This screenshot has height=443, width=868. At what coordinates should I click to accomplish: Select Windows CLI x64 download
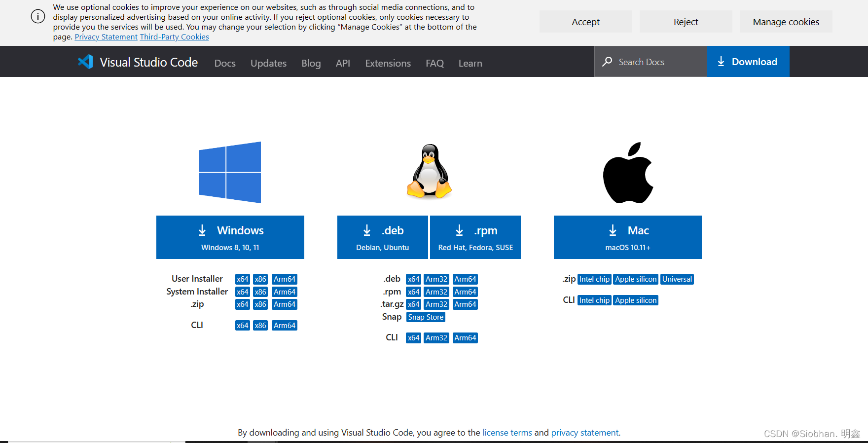tap(243, 326)
